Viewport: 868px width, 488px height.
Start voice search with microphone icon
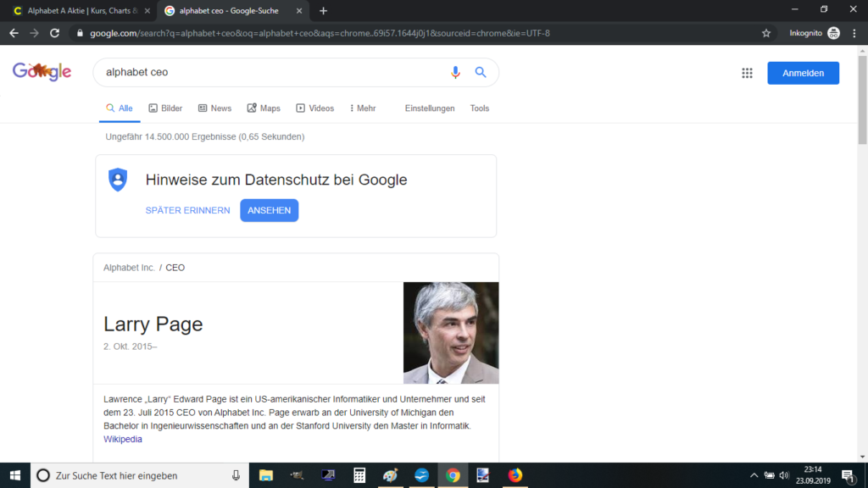point(455,73)
